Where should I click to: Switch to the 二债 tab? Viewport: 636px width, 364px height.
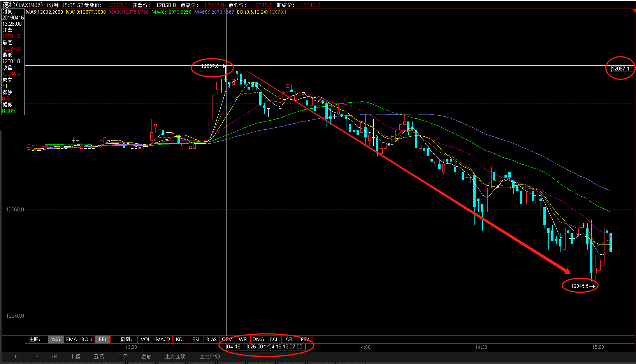tap(123, 357)
